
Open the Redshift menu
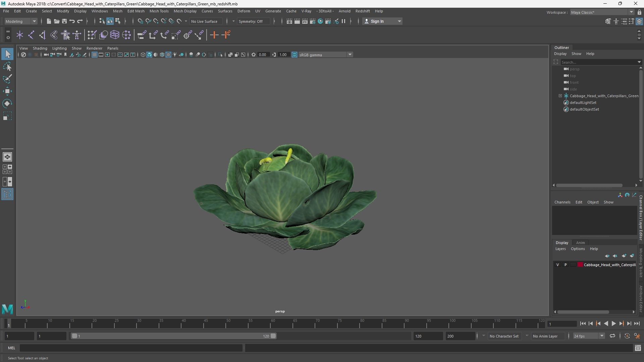pos(363,11)
